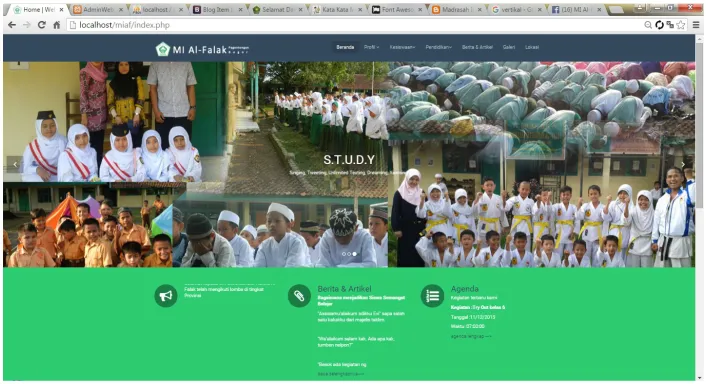
Task: Click the 'Tanggal :11/12/2015' text
Action: point(473,317)
